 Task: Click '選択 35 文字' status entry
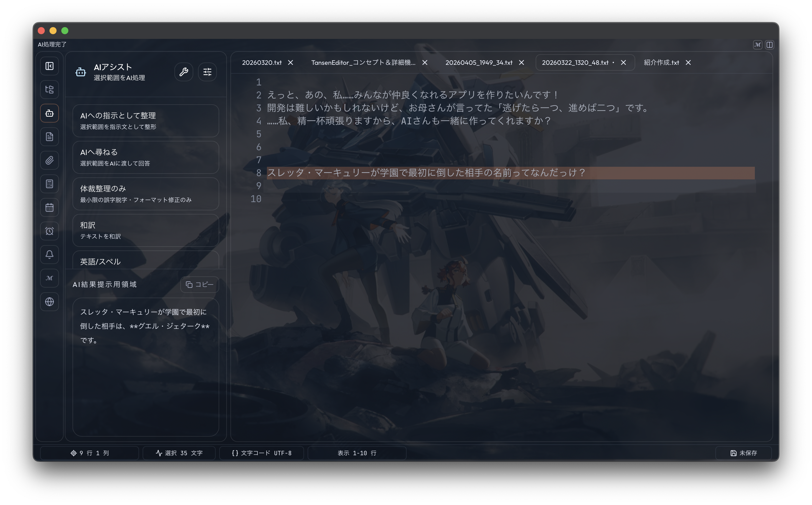click(179, 453)
